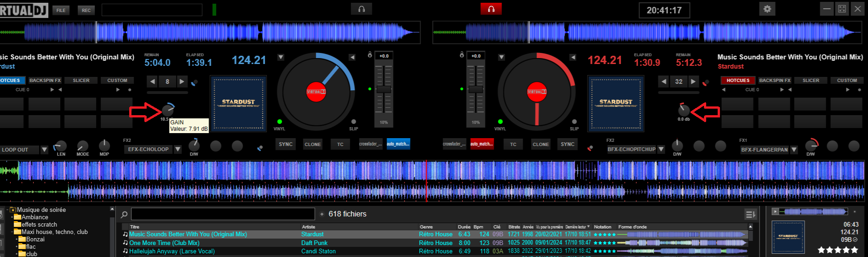868x257 pixels.
Task: Click left deck pitch lock padlock icon
Action: tap(370, 55)
